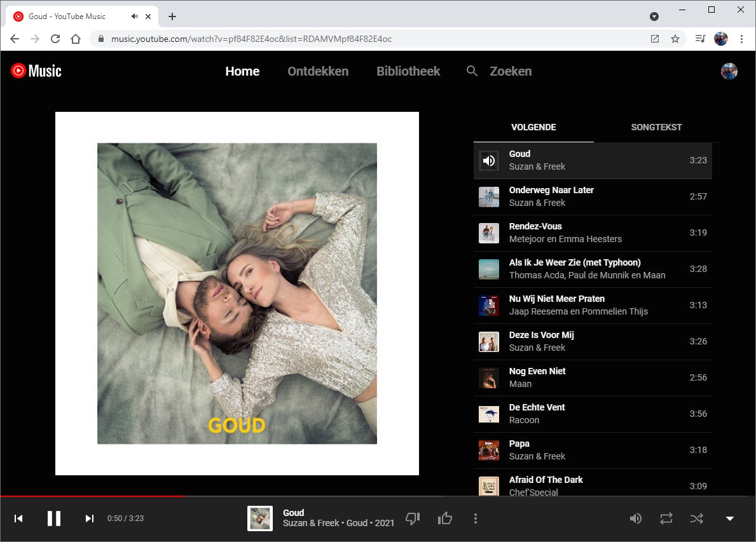Open the Ontdekken section

point(318,71)
